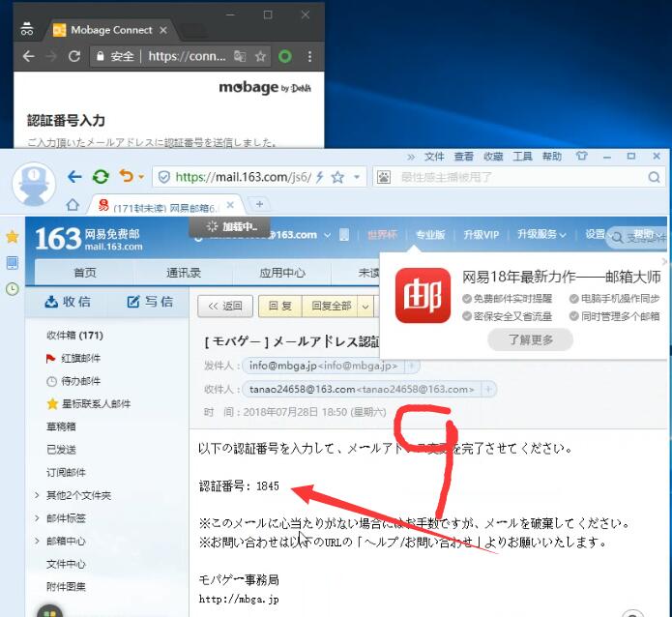Open the 文件 menu
672x617 pixels.
click(x=434, y=157)
